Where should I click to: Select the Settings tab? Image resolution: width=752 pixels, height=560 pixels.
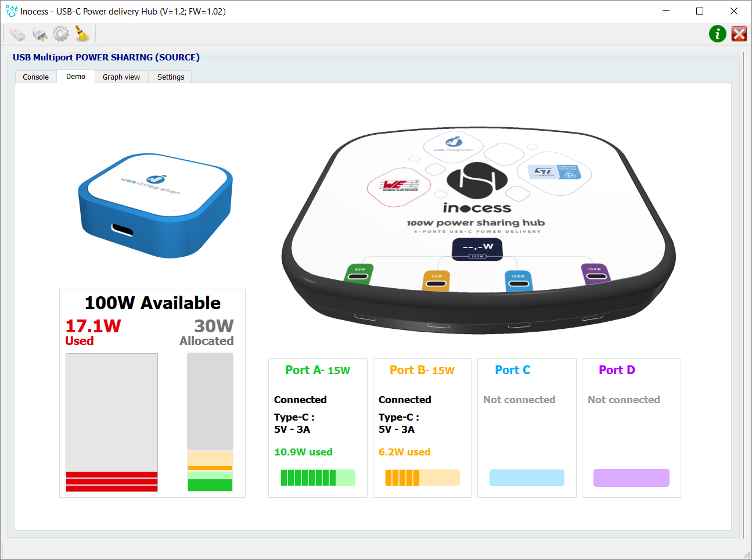click(x=171, y=77)
